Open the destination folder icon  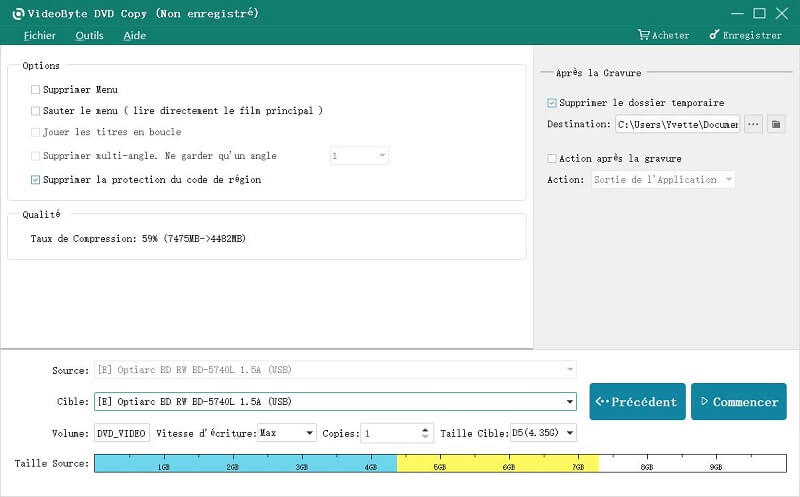coord(776,124)
